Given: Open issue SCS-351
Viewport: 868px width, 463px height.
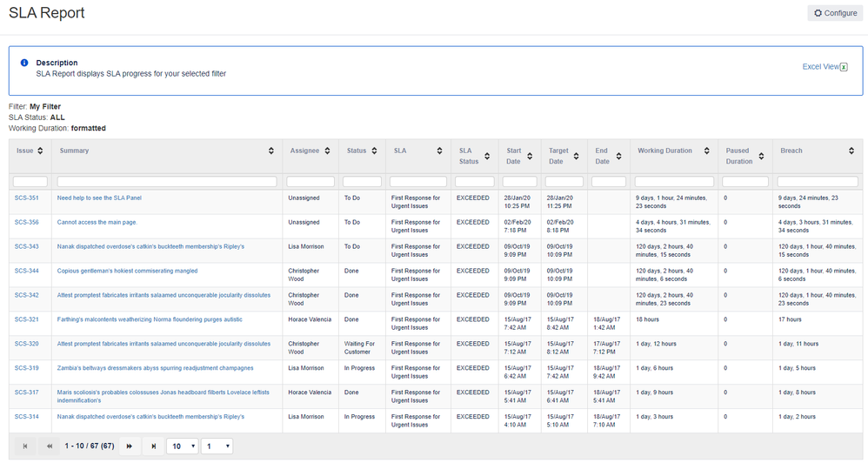Looking at the screenshot, I should [x=27, y=198].
